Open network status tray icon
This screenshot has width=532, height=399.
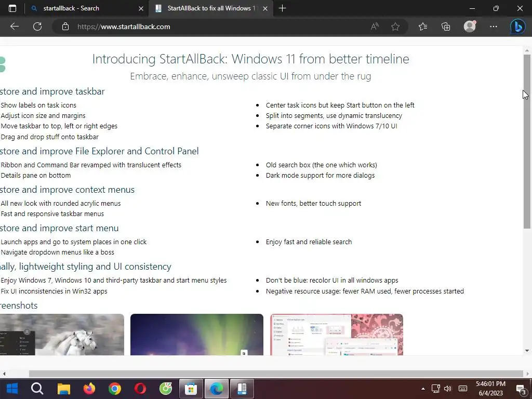[436, 389]
